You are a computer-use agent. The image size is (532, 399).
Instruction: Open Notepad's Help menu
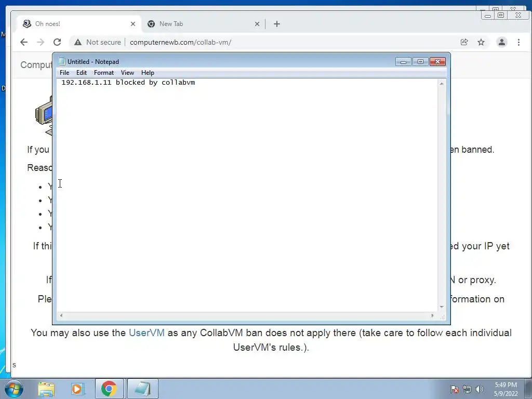click(148, 73)
